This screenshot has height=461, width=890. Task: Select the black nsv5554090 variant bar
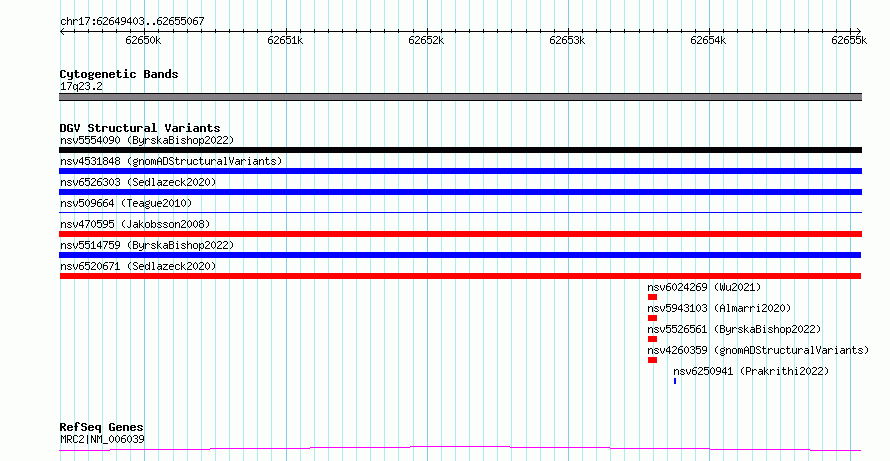[x=460, y=150]
